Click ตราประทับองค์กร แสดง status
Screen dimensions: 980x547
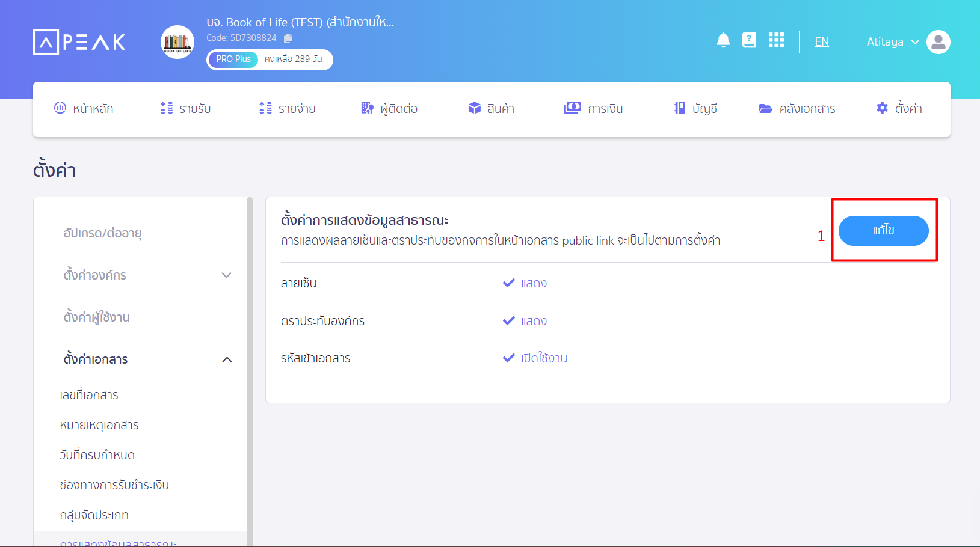pyautogui.click(x=525, y=321)
